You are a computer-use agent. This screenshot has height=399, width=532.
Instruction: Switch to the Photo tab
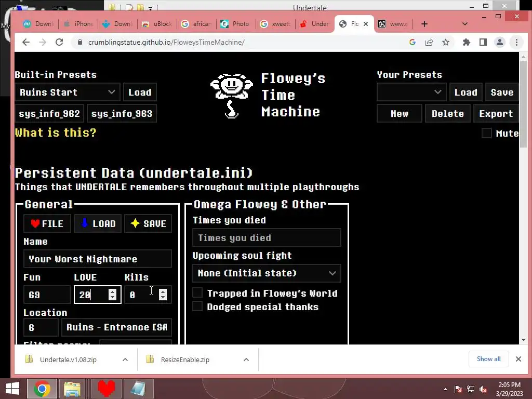coord(236,24)
